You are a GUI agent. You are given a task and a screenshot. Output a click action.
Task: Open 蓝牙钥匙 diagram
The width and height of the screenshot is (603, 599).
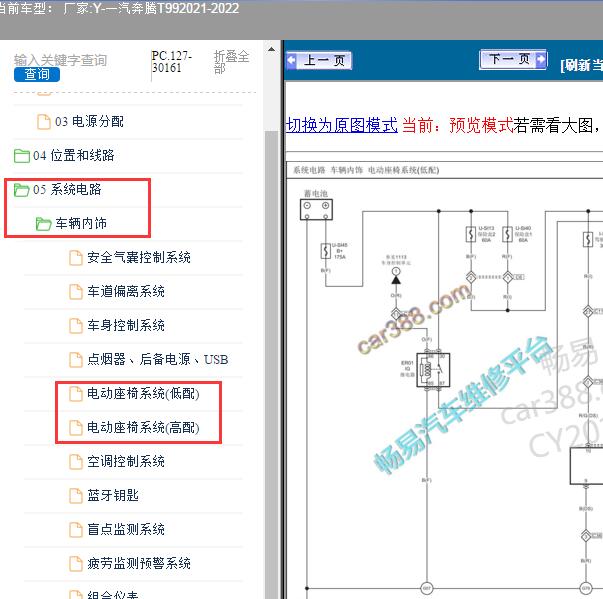click(x=113, y=495)
